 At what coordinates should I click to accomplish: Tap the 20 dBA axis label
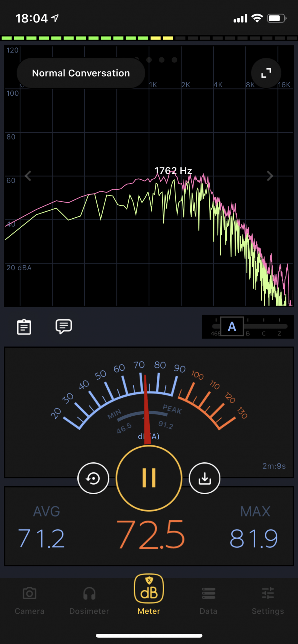coord(19,268)
